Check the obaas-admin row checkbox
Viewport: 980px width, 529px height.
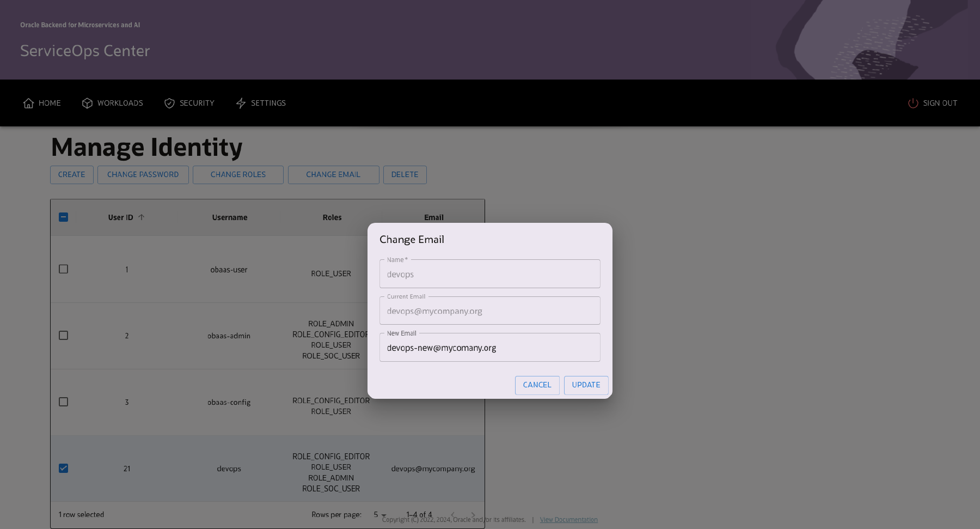(x=63, y=335)
